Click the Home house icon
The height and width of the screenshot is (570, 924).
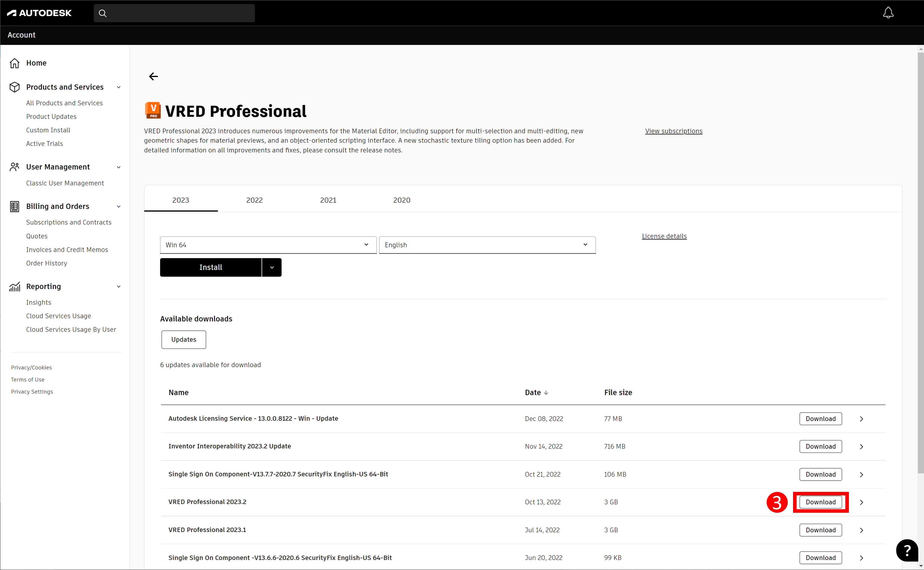pos(14,63)
